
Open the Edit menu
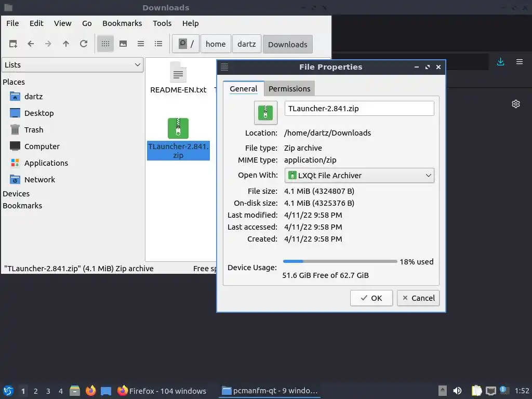pyautogui.click(x=36, y=23)
